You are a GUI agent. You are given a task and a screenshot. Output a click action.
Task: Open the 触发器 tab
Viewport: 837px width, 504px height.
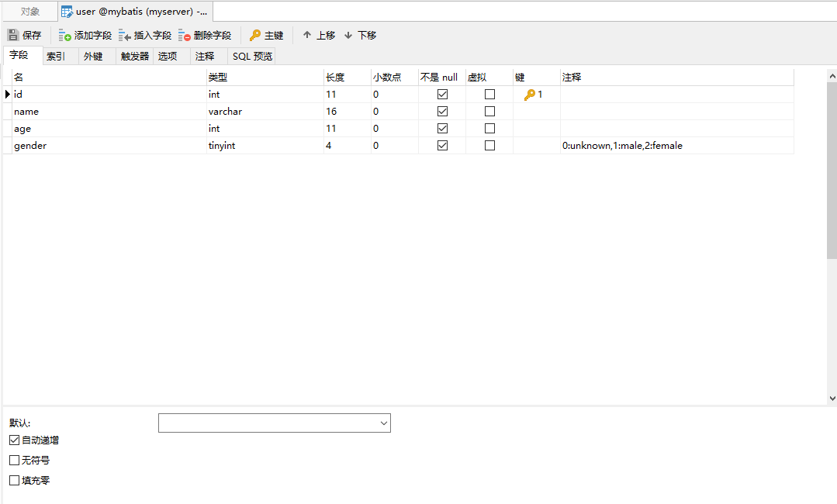[134, 56]
